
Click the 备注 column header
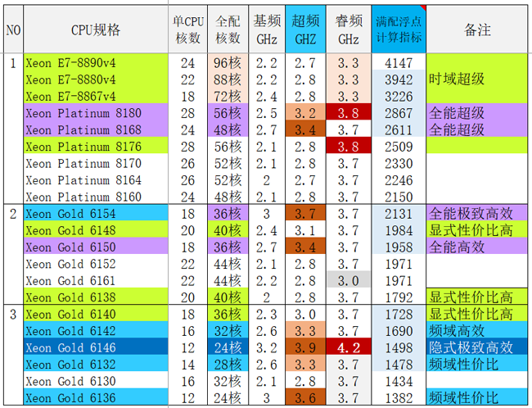[x=476, y=29]
